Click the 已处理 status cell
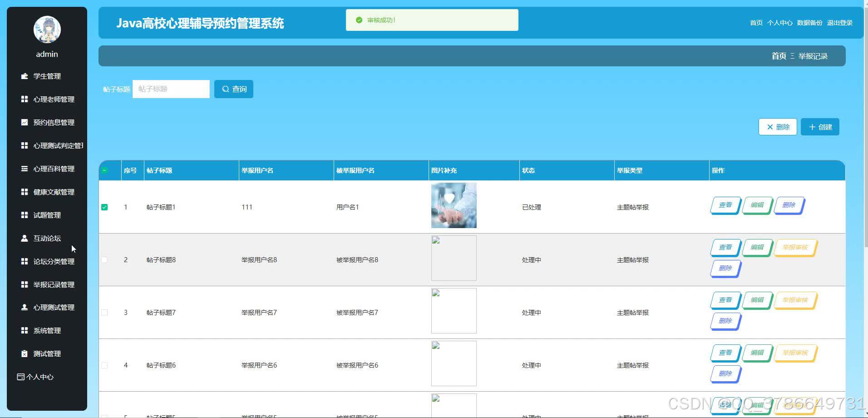This screenshot has height=418, width=868. tap(532, 207)
